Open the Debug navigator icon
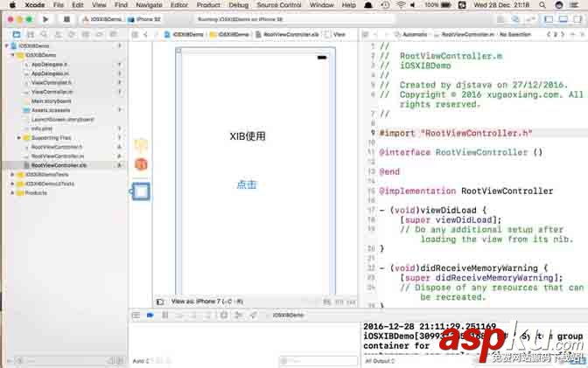588x368 pixels. (86, 34)
